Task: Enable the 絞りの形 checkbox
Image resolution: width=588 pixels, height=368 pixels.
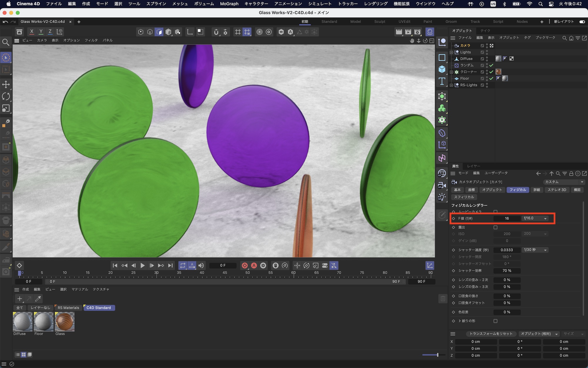Action: click(495, 321)
